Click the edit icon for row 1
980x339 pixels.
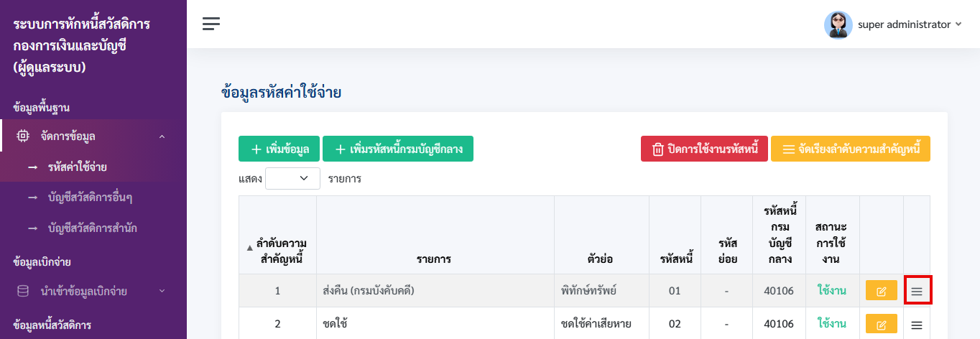882,291
